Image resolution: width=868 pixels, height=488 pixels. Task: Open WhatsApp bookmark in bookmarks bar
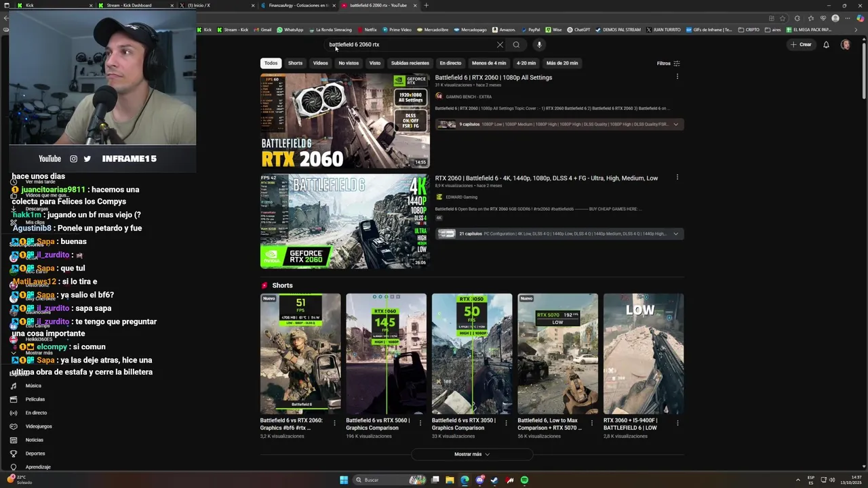coord(290,30)
